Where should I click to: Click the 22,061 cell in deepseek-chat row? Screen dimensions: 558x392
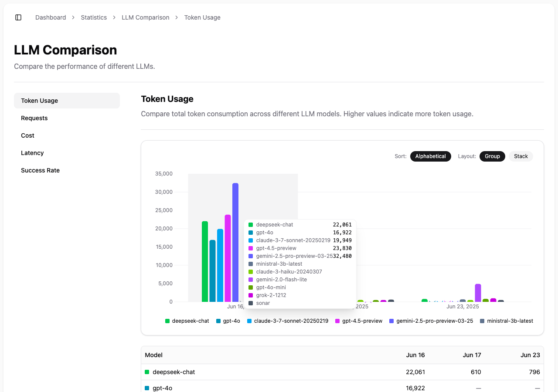[415, 372]
